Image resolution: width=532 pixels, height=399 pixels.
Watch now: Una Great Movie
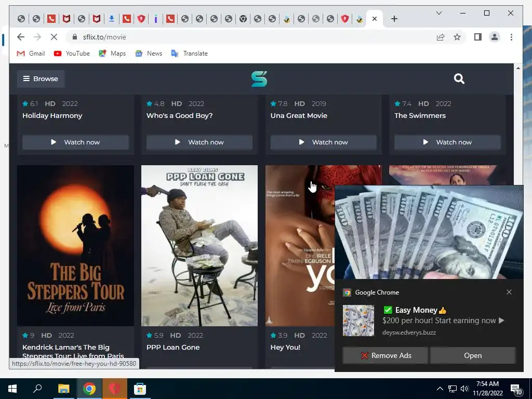(323, 142)
